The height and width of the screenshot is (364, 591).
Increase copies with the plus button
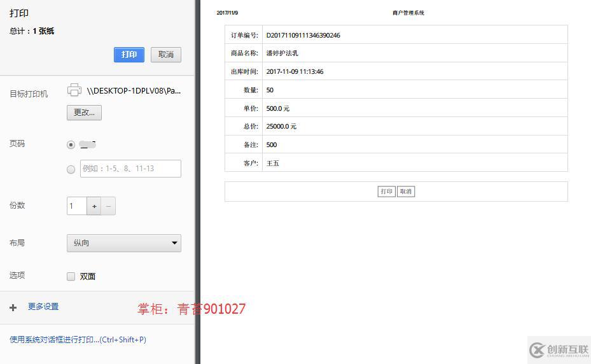94,206
